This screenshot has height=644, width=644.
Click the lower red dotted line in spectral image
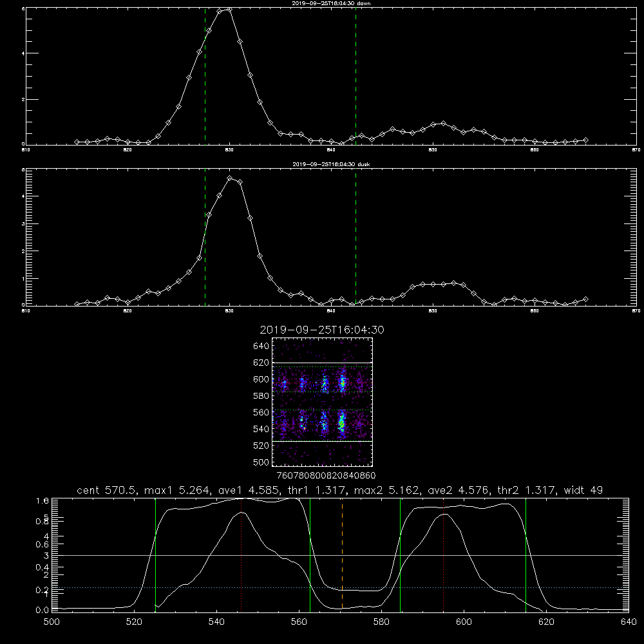(x=323, y=424)
